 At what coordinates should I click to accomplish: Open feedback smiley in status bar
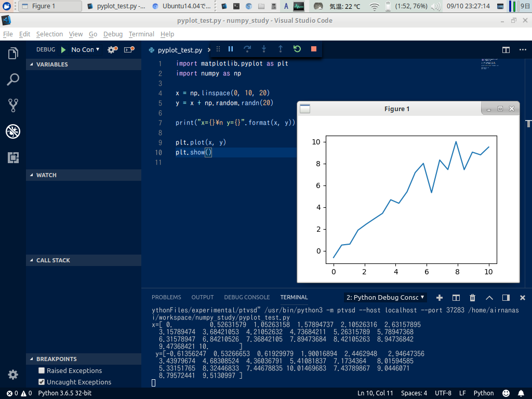point(506,393)
